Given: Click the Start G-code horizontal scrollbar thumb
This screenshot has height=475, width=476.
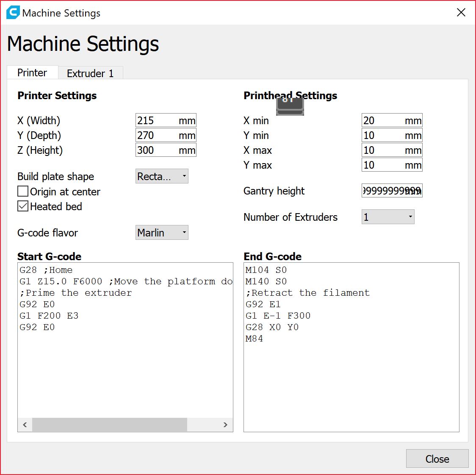Looking at the screenshot, I should coord(109,425).
